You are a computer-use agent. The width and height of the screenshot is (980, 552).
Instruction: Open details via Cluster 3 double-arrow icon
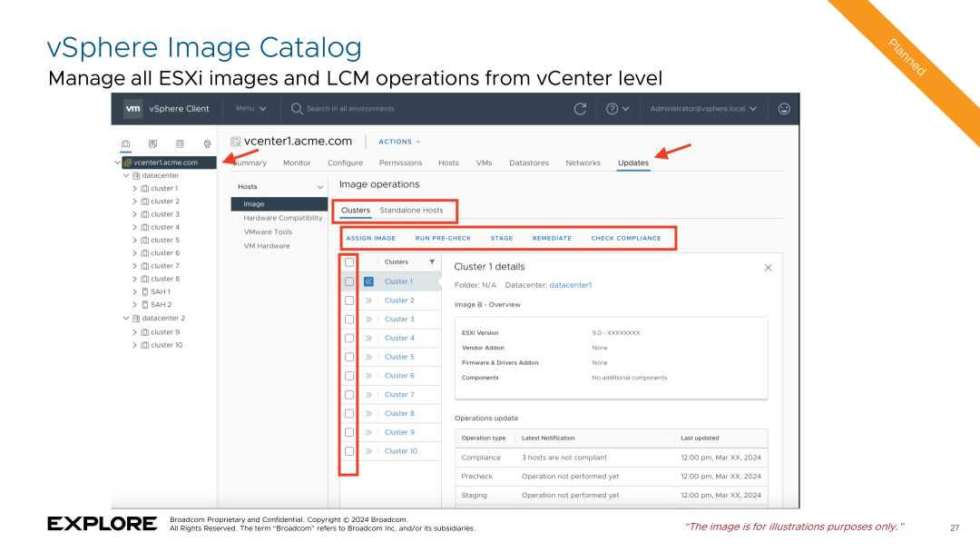point(368,320)
